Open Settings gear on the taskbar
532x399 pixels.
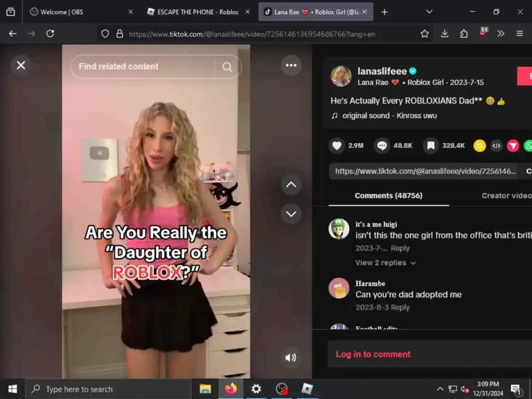pos(256,389)
